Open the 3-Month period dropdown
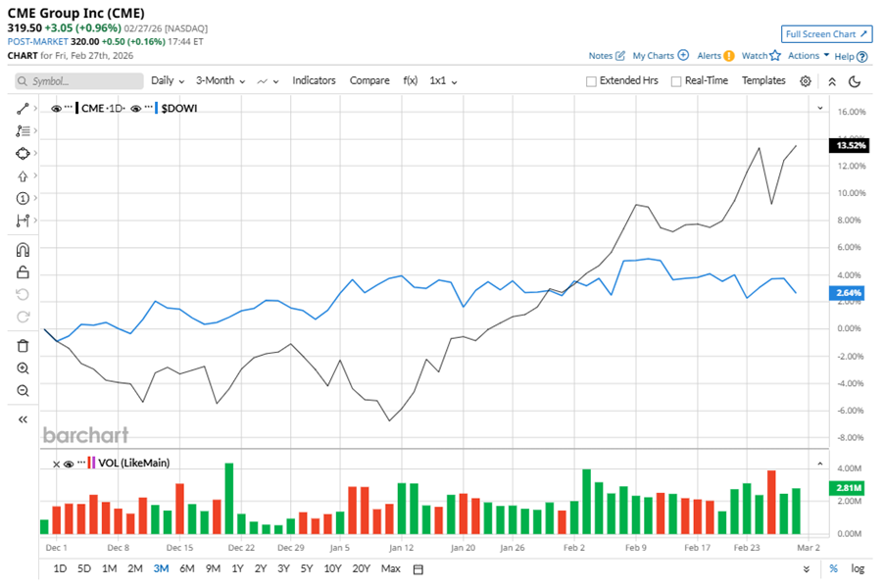Image resolution: width=884 pixels, height=588 pixels. pyautogui.click(x=221, y=80)
